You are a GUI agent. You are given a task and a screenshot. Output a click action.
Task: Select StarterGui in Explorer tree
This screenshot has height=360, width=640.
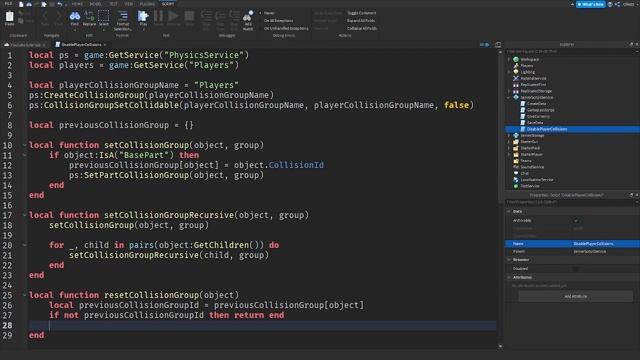point(529,142)
